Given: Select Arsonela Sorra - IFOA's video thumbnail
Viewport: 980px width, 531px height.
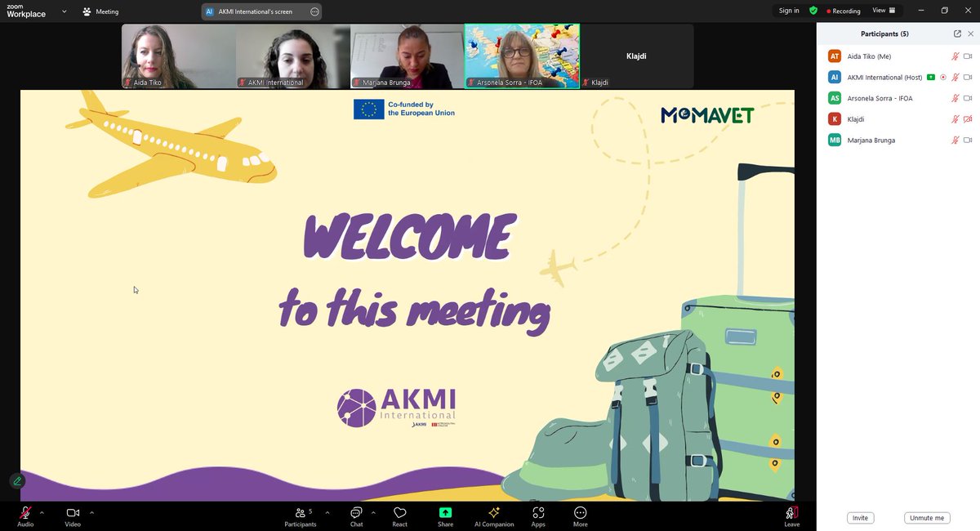Looking at the screenshot, I should (x=522, y=56).
